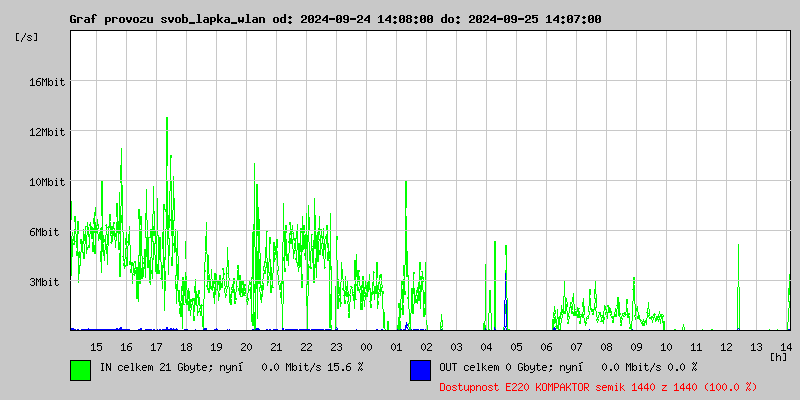The image size is (800, 400).
Task: Click the x-axis hour label '00'
Action: pos(366,347)
